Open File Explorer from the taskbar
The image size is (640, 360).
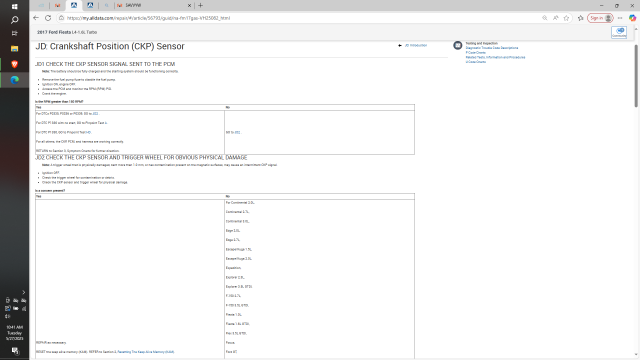tap(15, 49)
